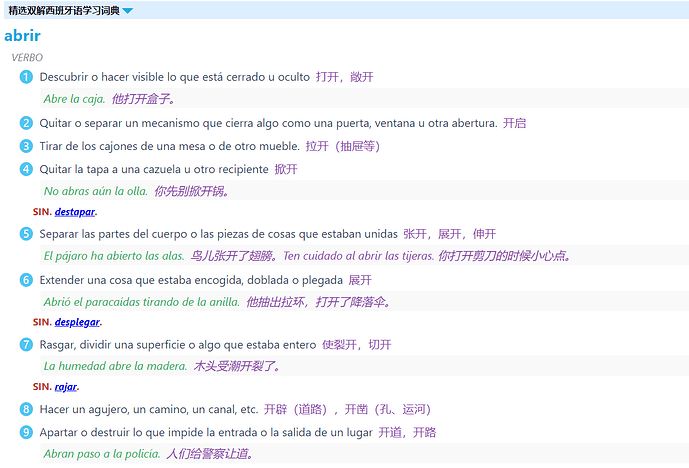Click the 精选双解西班牙语学习词典 dictionary title
The image size is (689, 468).
click(62, 11)
